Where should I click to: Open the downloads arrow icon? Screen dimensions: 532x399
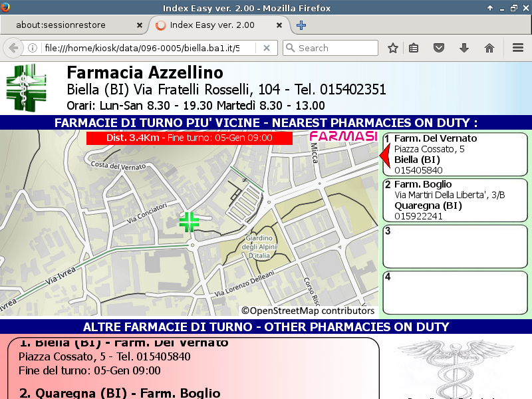(x=464, y=48)
